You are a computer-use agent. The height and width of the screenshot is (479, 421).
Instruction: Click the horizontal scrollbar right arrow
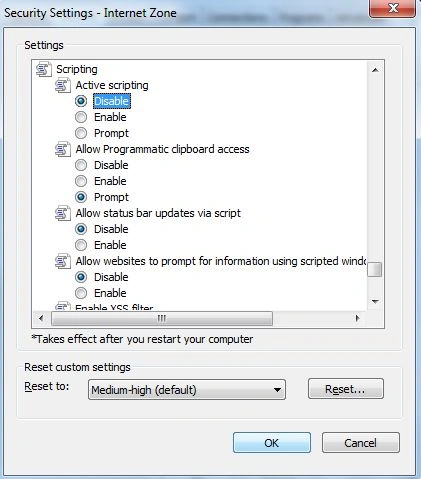(x=358, y=318)
